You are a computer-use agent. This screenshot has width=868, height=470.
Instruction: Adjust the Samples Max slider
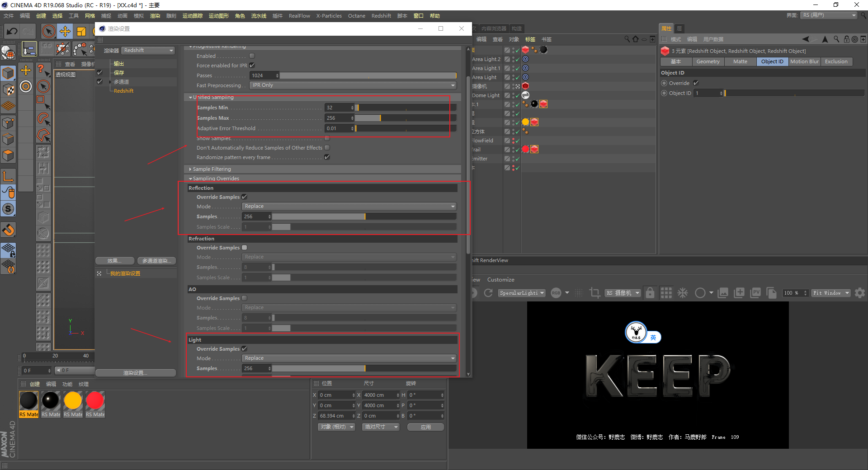(406, 118)
